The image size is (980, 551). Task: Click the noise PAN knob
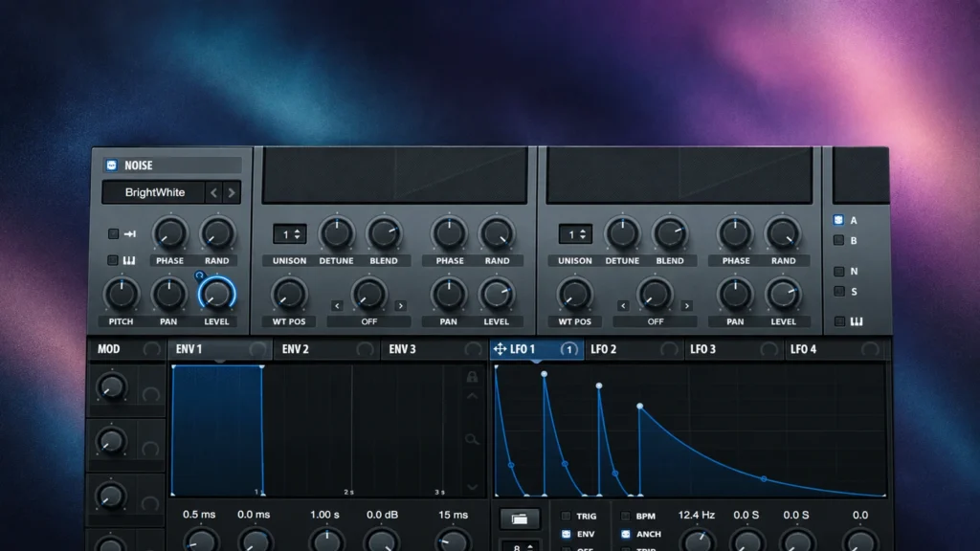[x=168, y=294]
